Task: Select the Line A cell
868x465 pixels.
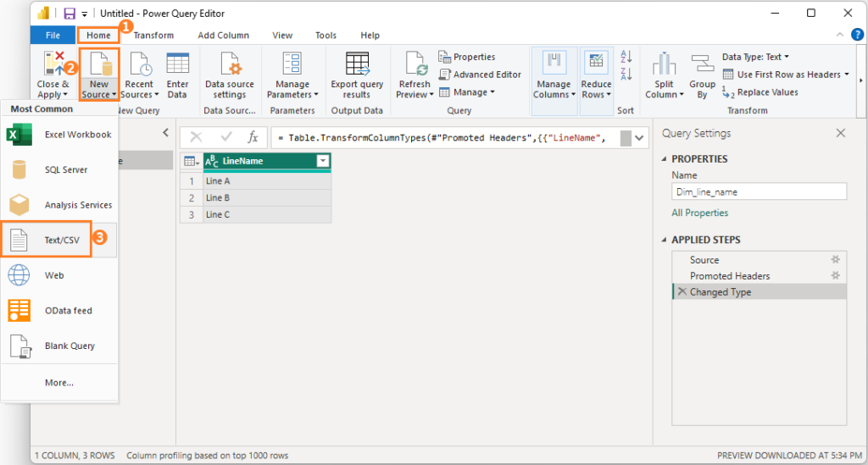Action: coord(267,180)
